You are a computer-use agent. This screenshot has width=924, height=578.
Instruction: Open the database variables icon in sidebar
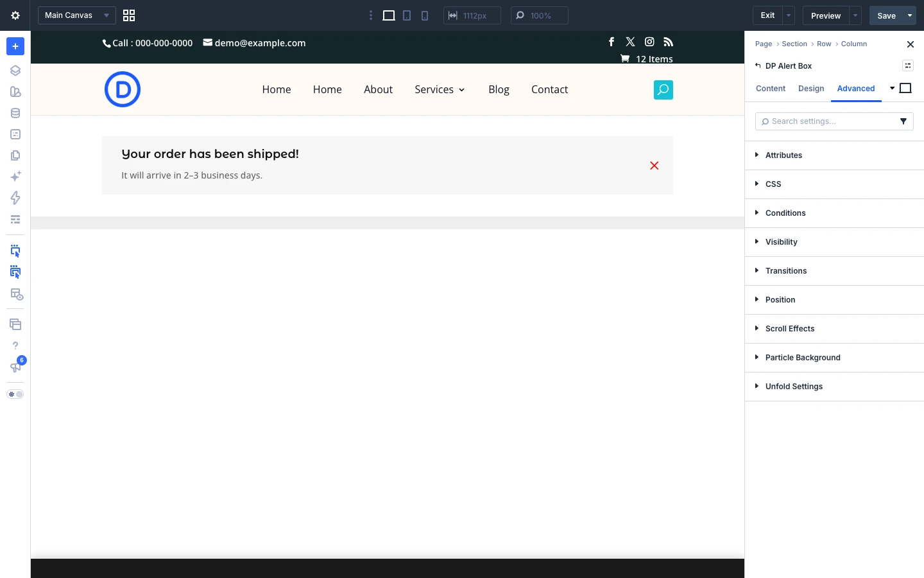[x=15, y=113]
